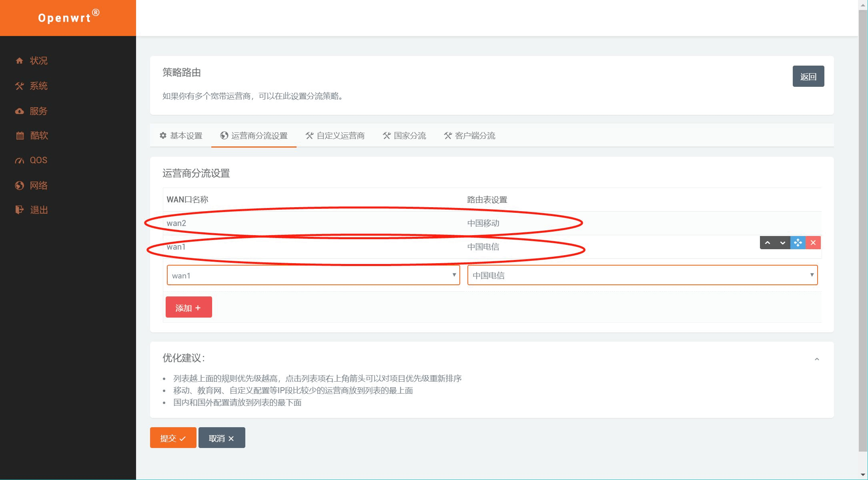Open the 服务 services menu

click(x=38, y=111)
